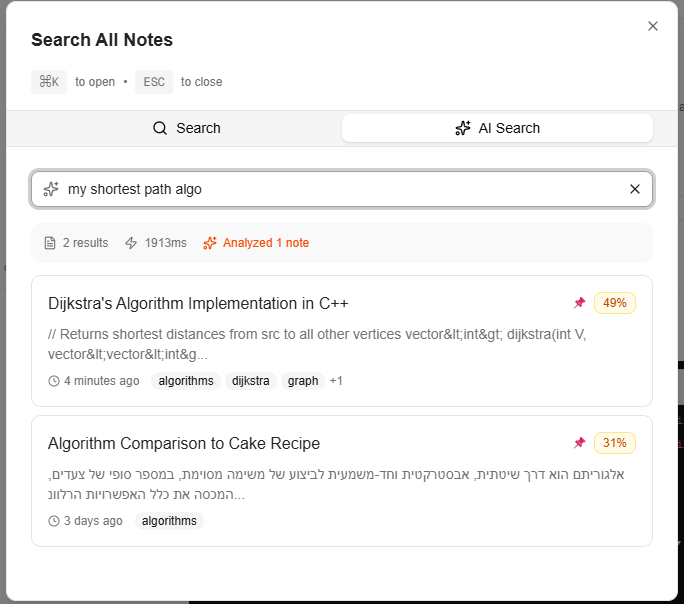Expand the +1 additional tags indicator
This screenshot has height=604, width=684.
coord(336,381)
